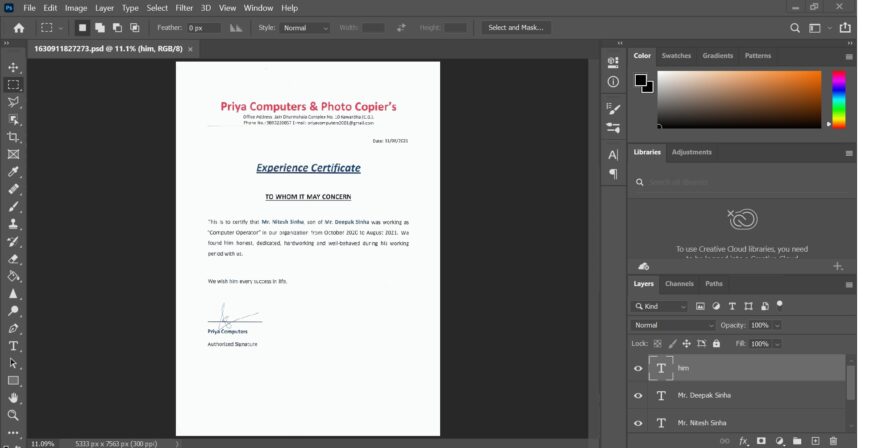Select the Rectangle shape tool
Image resolution: width=870 pixels, height=448 pixels.
(x=13, y=380)
